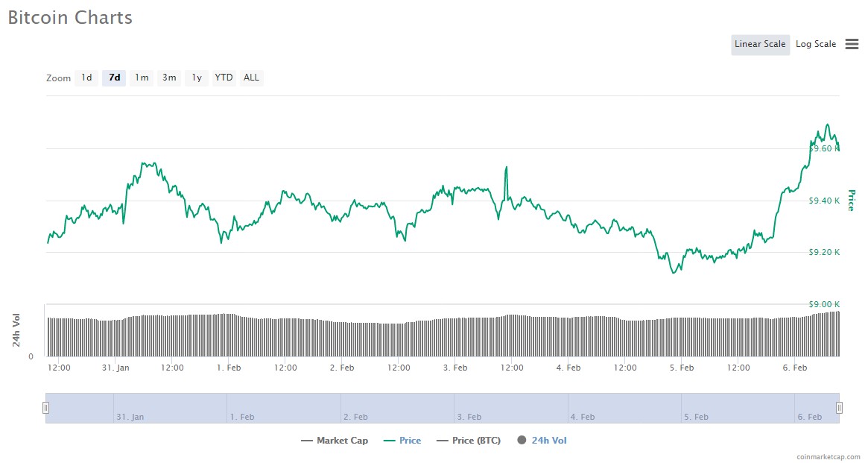Image resolution: width=868 pixels, height=463 pixels.
Task: Select the YTD zoom range
Action: (x=224, y=78)
